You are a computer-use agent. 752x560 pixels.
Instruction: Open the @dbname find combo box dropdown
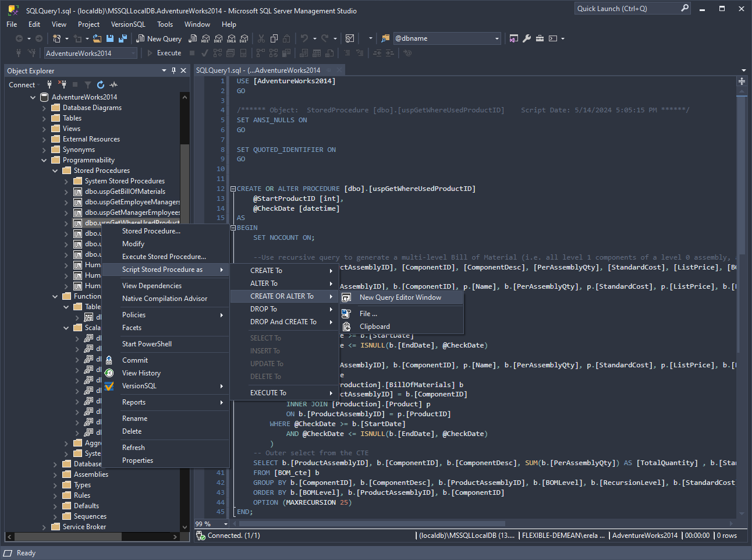[x=496, y=38]
